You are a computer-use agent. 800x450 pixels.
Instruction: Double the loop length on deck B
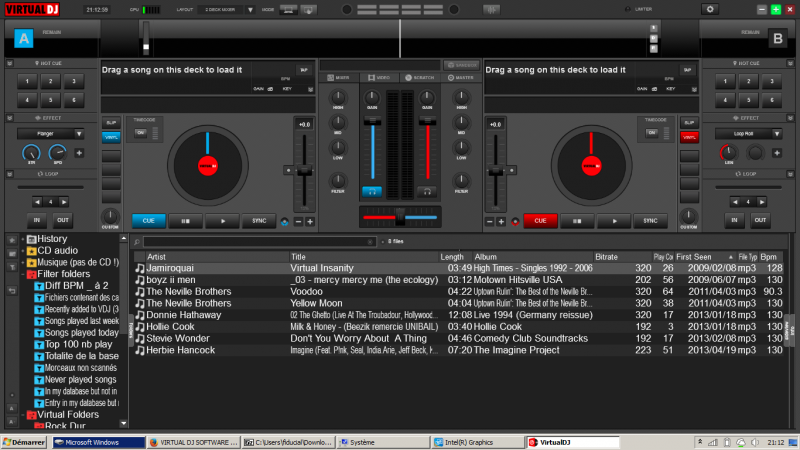762,202
